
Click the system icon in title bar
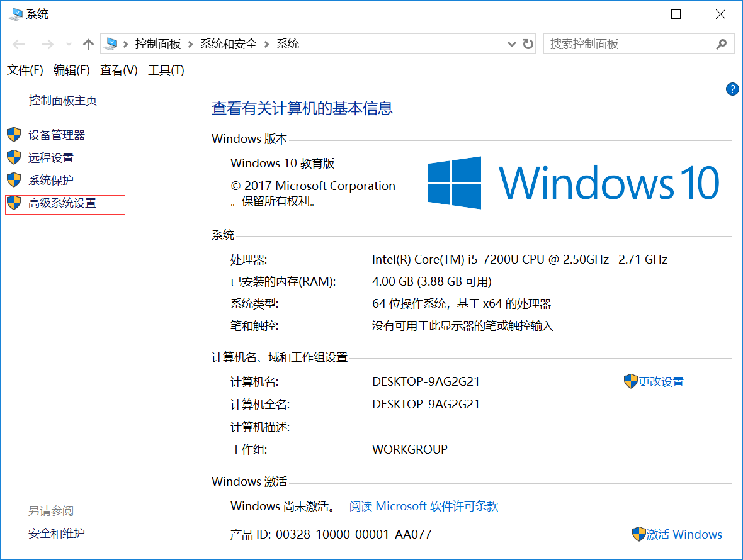tap(15, 14)
